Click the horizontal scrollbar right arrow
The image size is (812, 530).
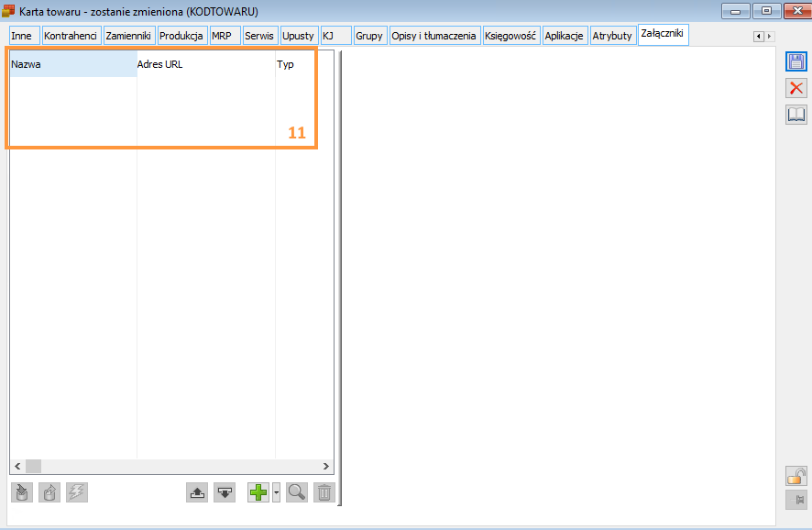[x=326, y=466]
